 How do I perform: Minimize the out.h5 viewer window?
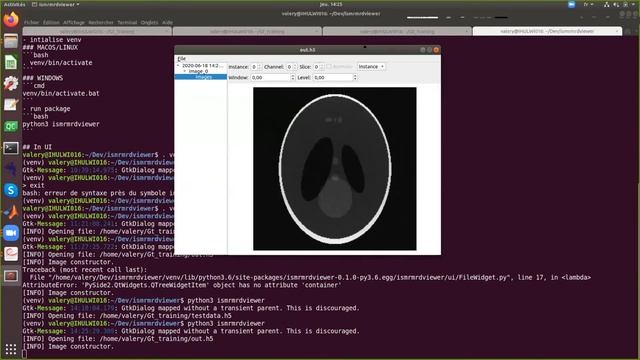422,50
